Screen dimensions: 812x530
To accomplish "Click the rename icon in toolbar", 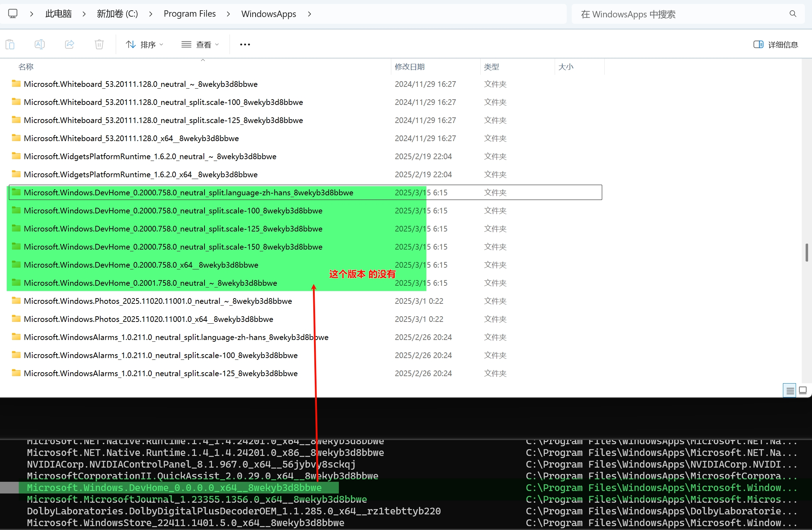I will [39, 44].
